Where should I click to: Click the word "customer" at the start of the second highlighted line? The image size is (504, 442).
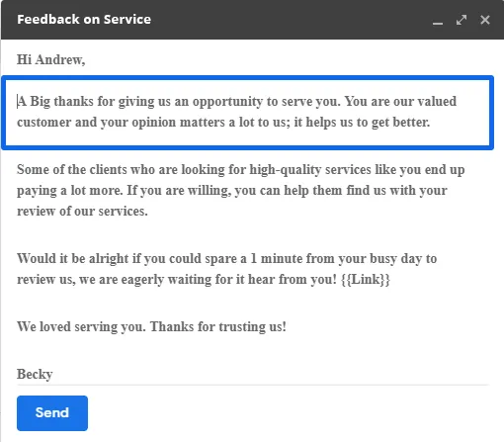point(43,123)
